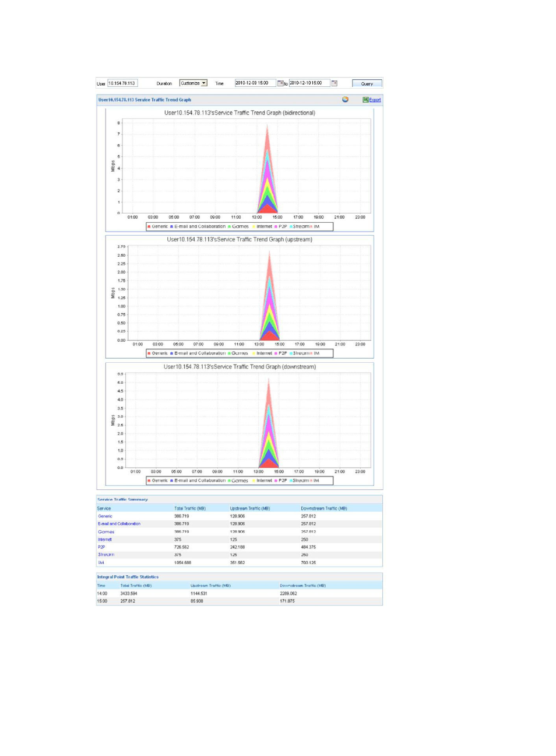Open the IM service link
Viewport: 556px width, 756px height.
tap(101, 563)
